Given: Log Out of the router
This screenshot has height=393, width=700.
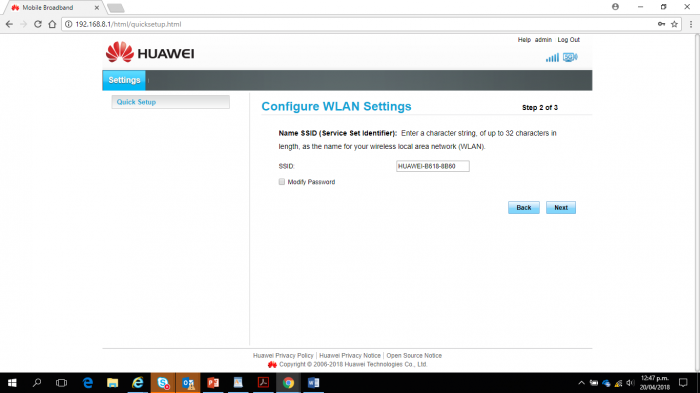Looking at the screenshot, I should click(x=568, y=40).
